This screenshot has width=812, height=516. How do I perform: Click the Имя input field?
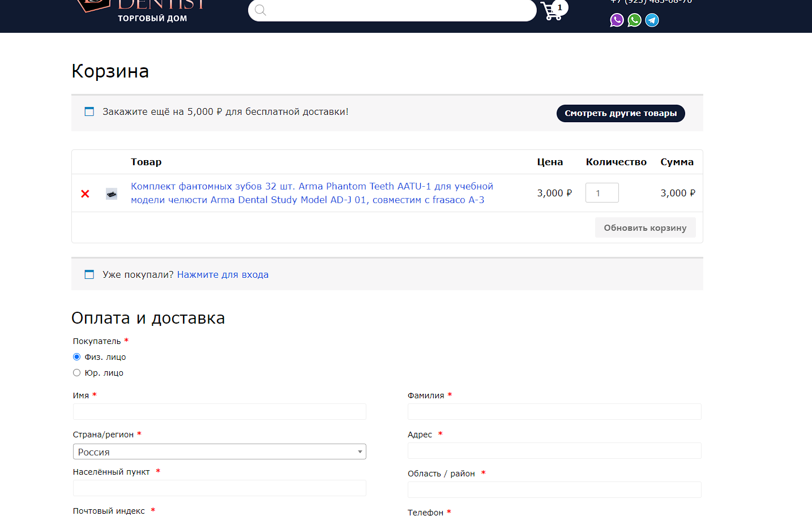pos(220,411)
